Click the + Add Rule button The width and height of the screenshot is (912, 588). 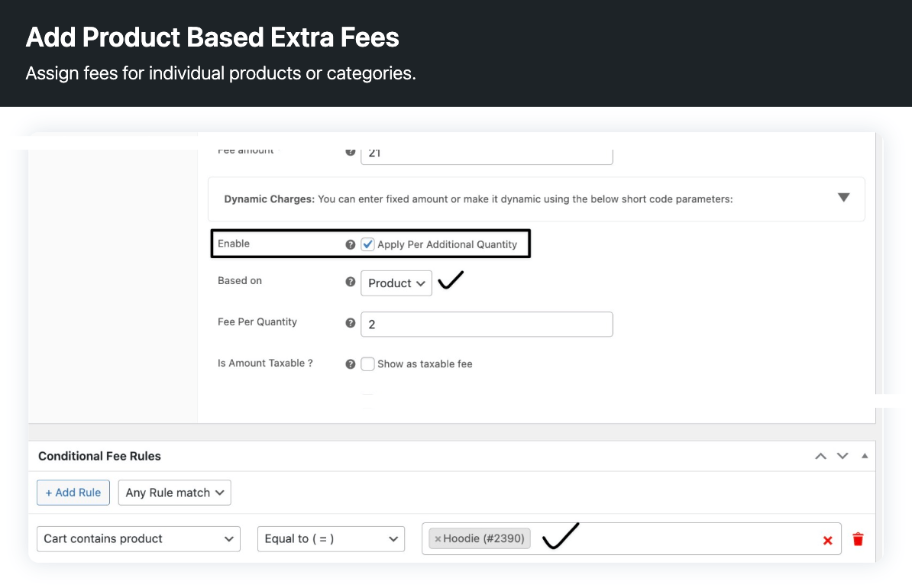(x=73, y=493)
